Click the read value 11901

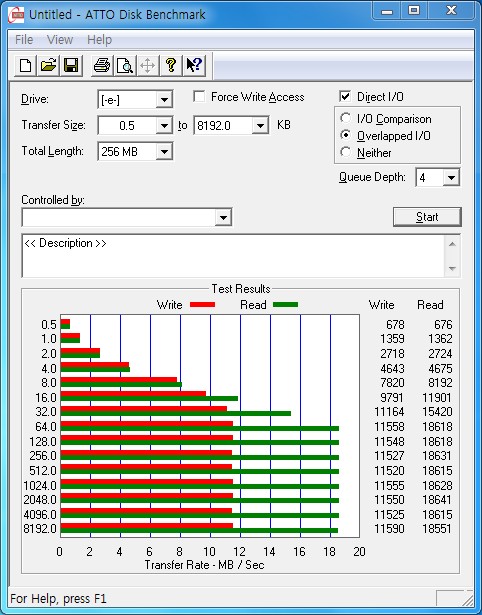(x=437, y=398)
